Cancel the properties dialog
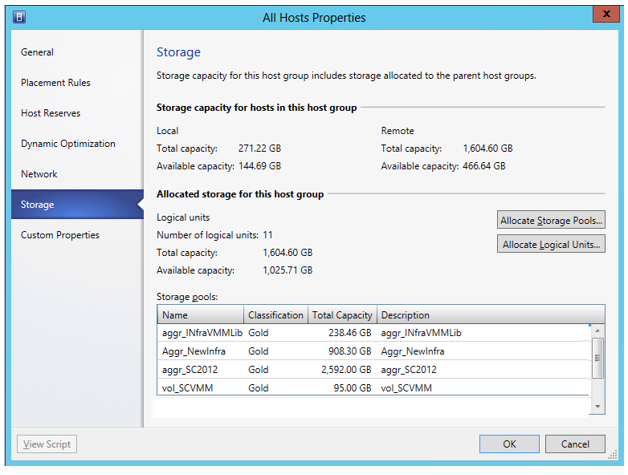This screenshot has width=628, height=475. (575, 444)
